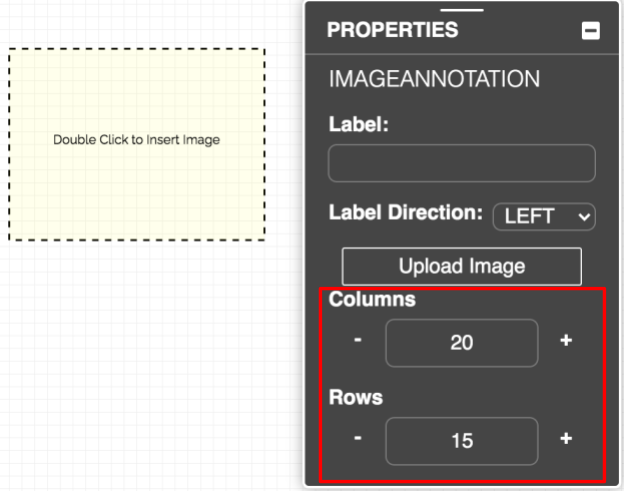
Task: Decrease the Rows value with minus
Action: click(x=357, y=439)
